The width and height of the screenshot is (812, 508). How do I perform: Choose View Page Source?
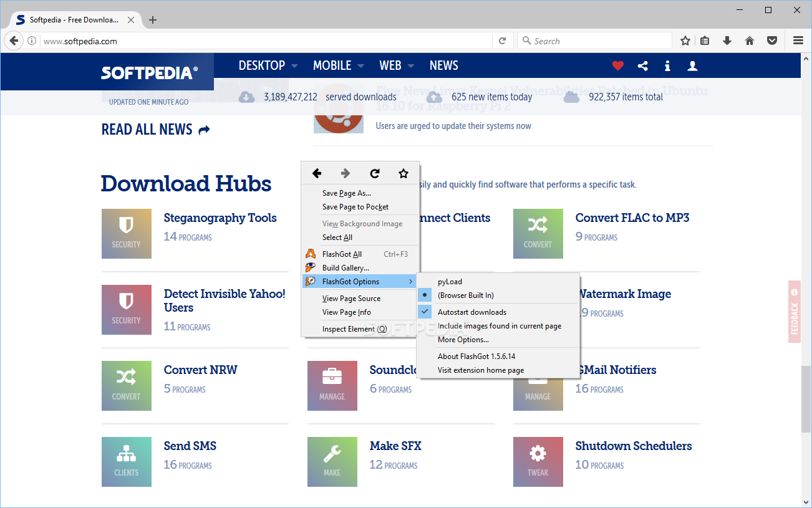[x=360, y=299]
